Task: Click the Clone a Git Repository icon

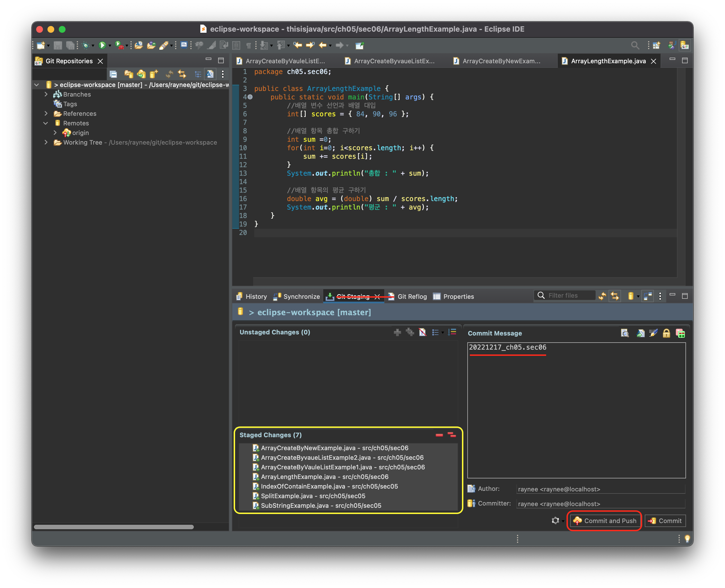Action: tap(141, 74)
